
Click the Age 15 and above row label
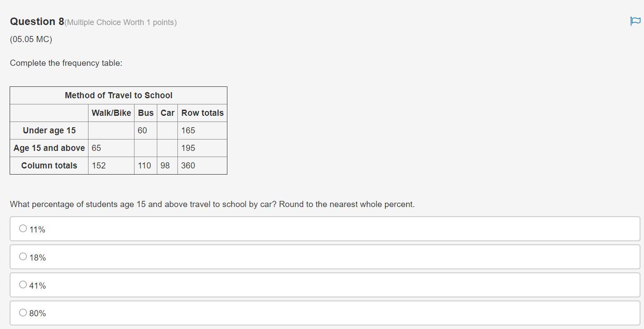click(x=49, y=148)
